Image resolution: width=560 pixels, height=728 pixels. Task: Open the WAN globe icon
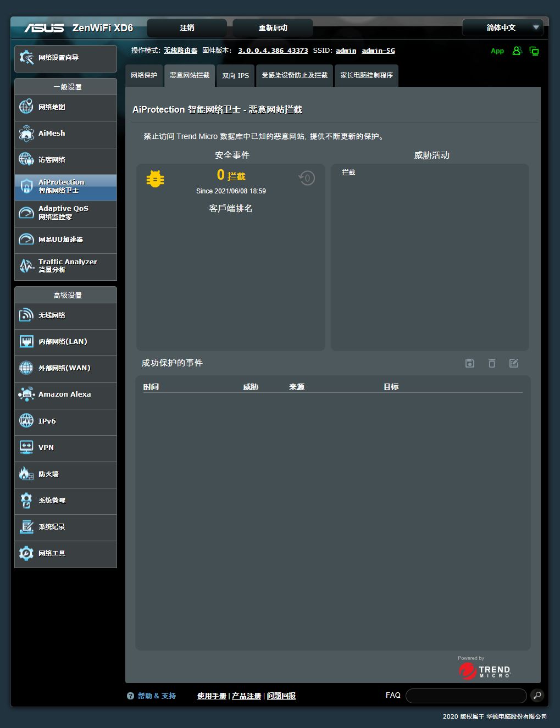[26, 368]
